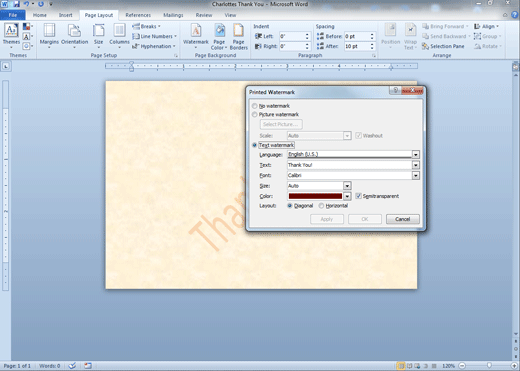Open the Color dropdown arrow

tap(347, 196)
